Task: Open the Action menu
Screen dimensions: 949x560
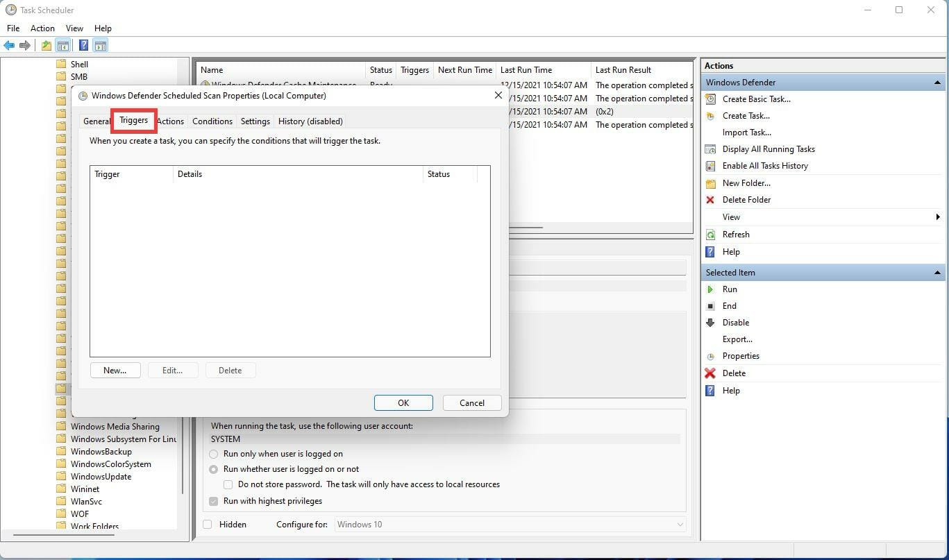Action: coord(42,28)
